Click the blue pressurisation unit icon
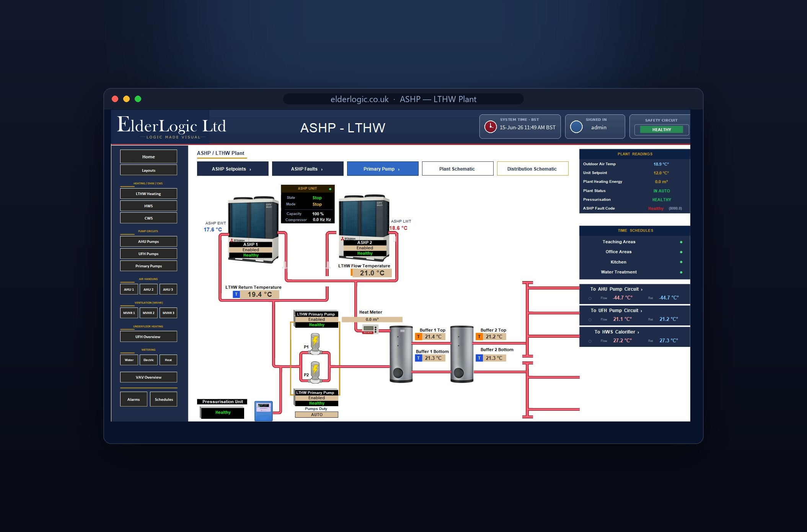The image size is (807, 532). coord(264,411)
